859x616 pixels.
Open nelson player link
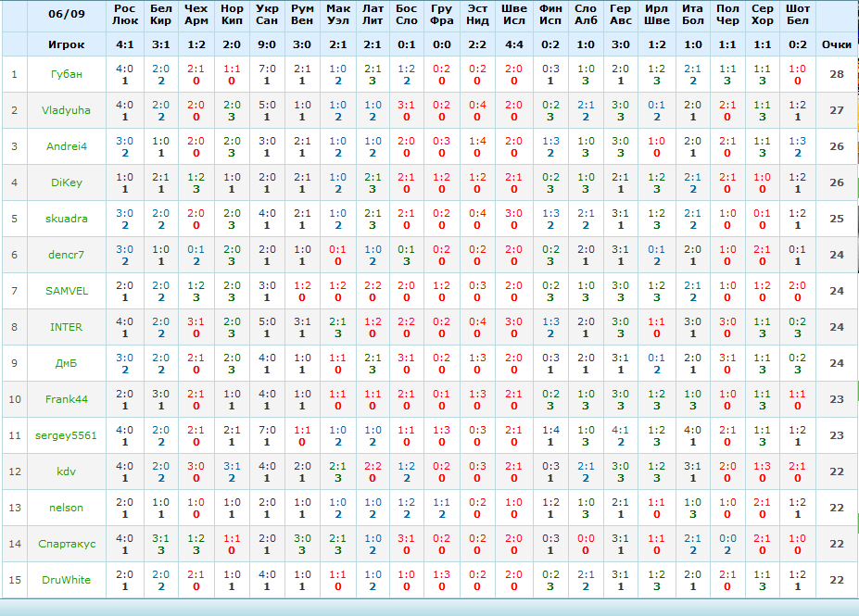pos(67,508)
